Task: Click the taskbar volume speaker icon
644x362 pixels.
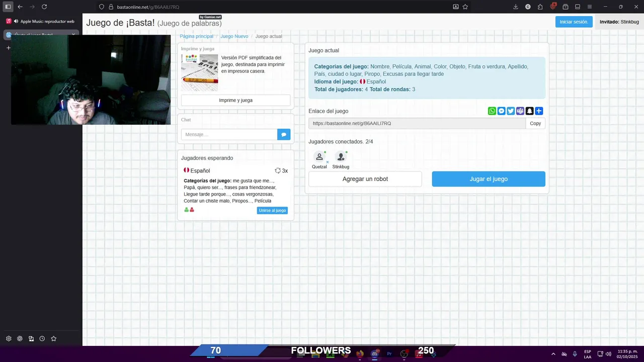Action: click(608, 354)
